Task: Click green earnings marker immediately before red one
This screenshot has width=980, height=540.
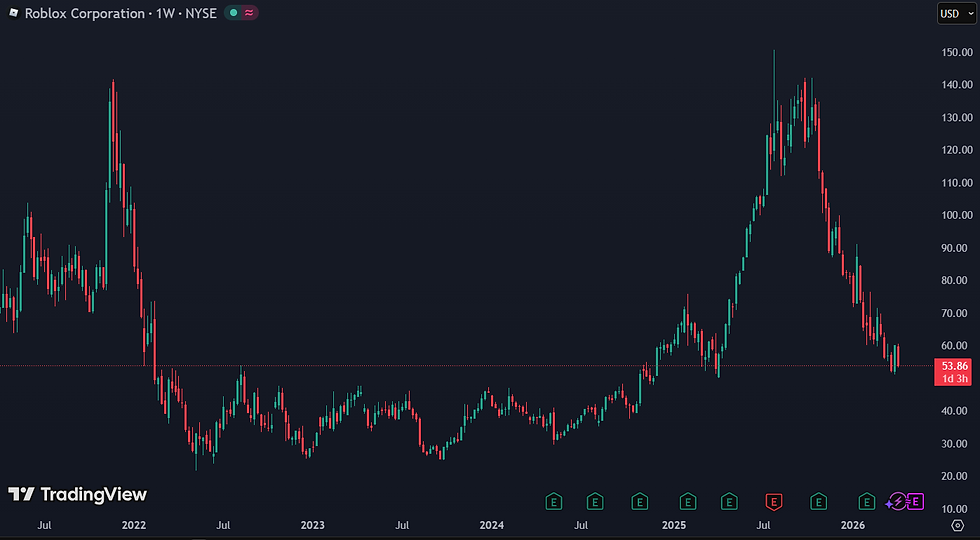Action: [x=729, y=501]
